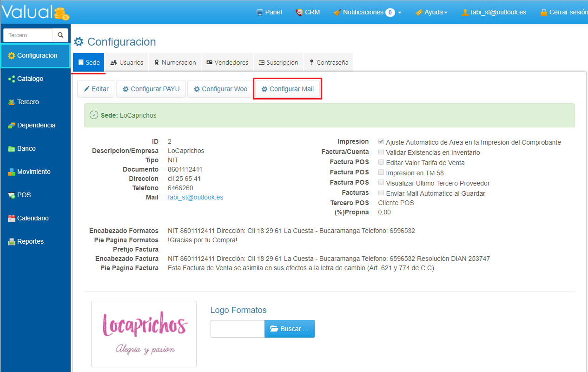
Task: Toggle Impresion en TM 58 checkbox
Action: pos(381,173)
